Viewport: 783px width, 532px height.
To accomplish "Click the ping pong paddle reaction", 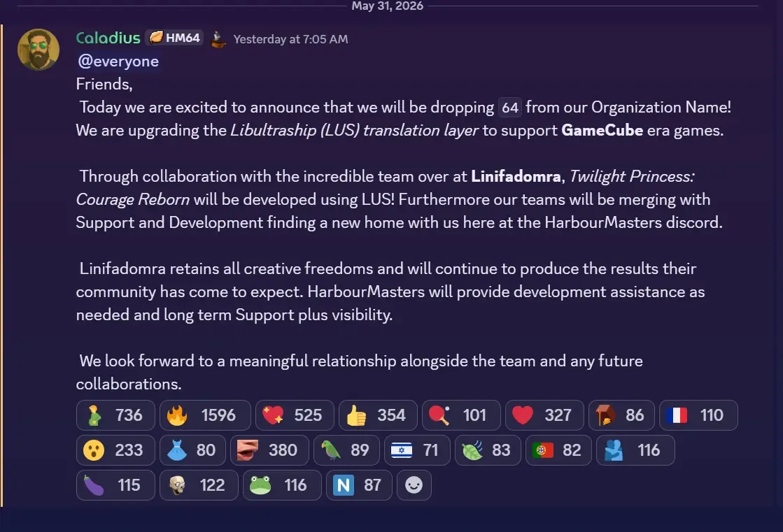I will 461,415.
